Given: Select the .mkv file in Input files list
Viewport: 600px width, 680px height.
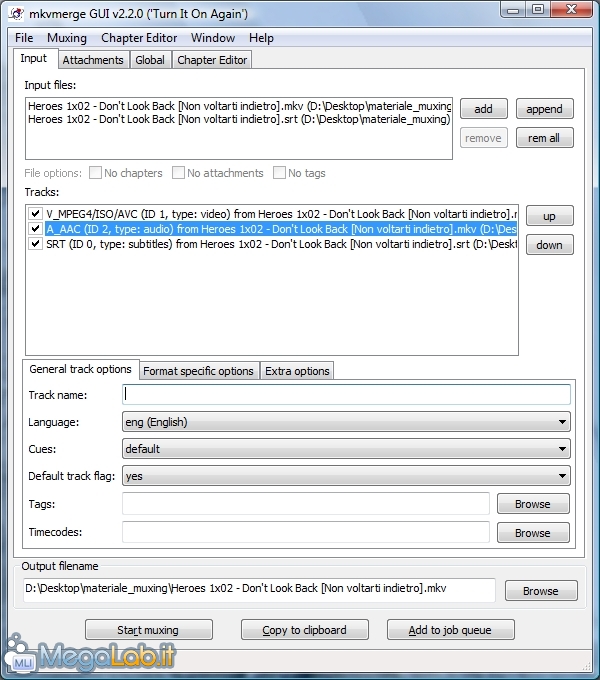Looking at the screenshot, I should pyautogui.click(x=239, y=106).
